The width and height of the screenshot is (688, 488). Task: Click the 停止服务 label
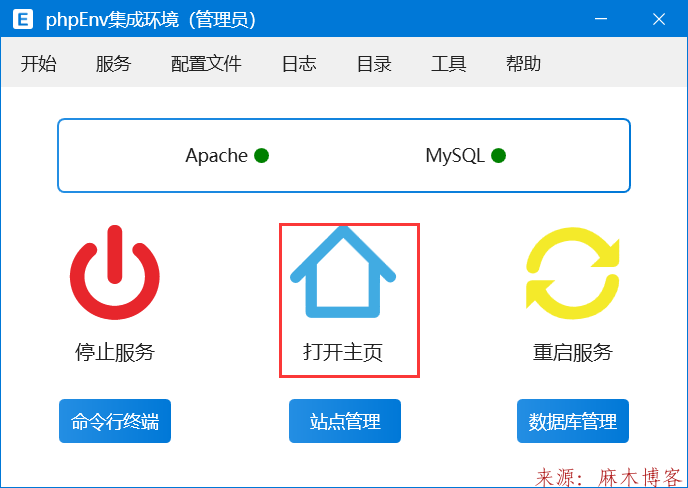(115, 352)
